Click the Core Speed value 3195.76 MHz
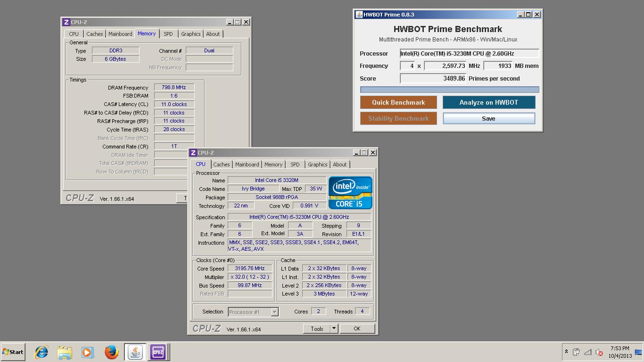This screenshot has height=362, width=644. click(250, 269)
